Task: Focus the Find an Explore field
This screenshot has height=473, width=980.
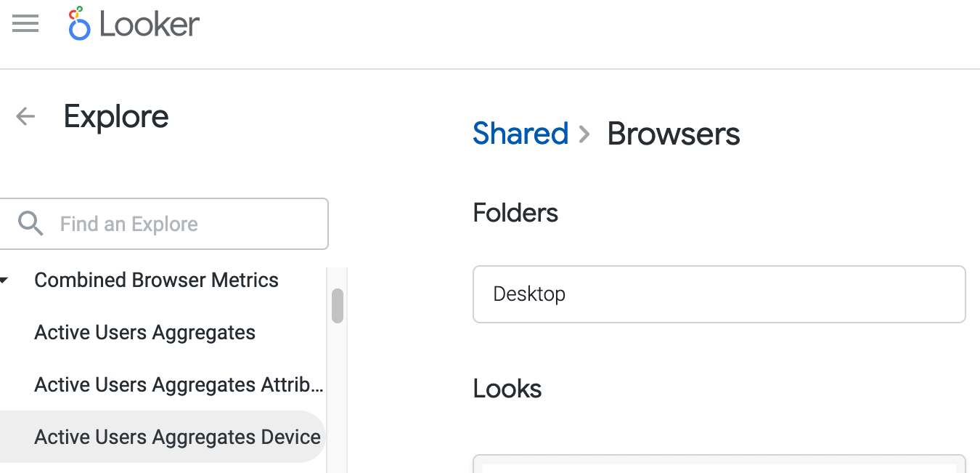Action: click(x=189, y=224)
